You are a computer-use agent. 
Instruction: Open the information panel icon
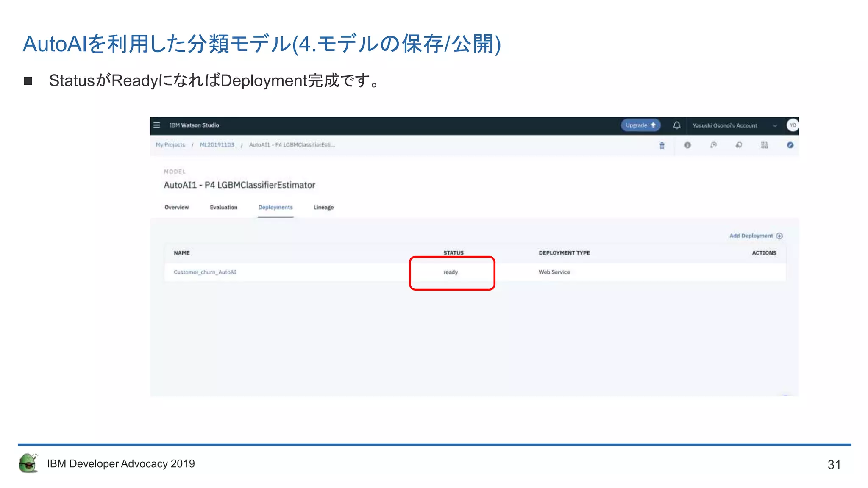point(687,145)
